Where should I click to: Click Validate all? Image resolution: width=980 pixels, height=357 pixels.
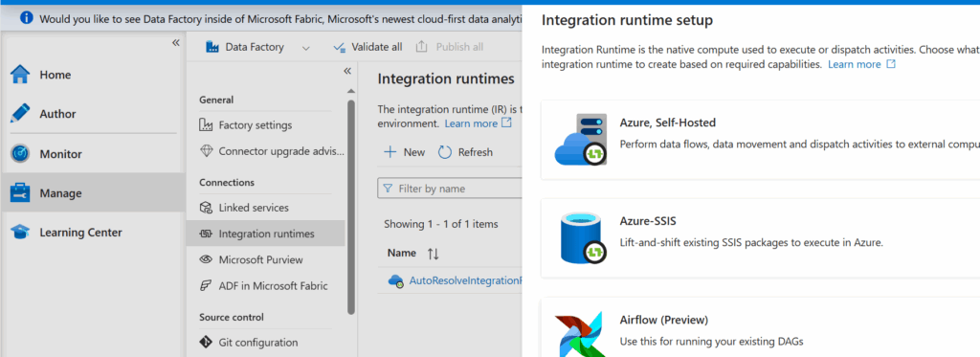[x=367, y=47]
